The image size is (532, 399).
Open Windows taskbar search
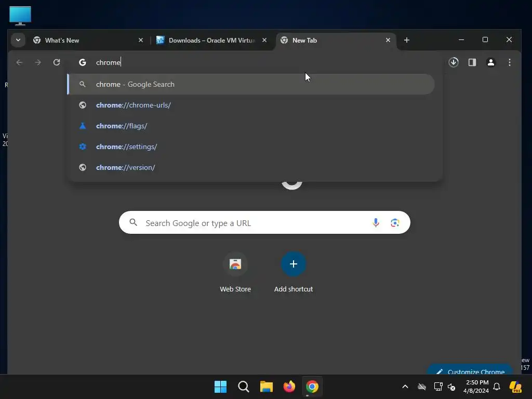243,387
